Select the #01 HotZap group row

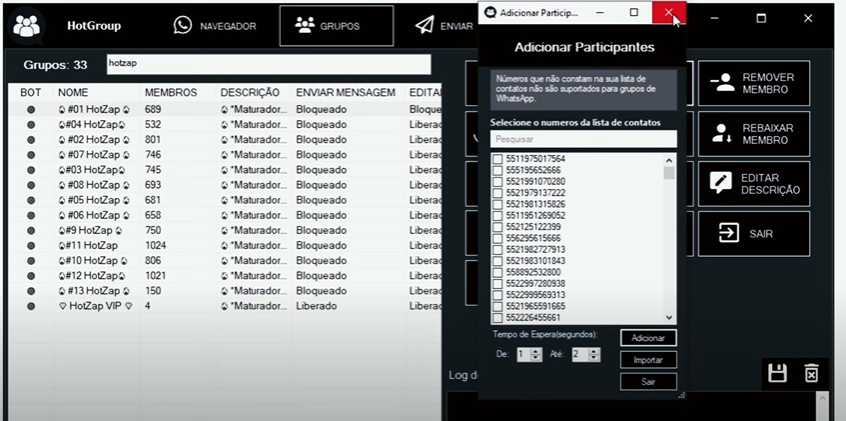pos(226,110)
